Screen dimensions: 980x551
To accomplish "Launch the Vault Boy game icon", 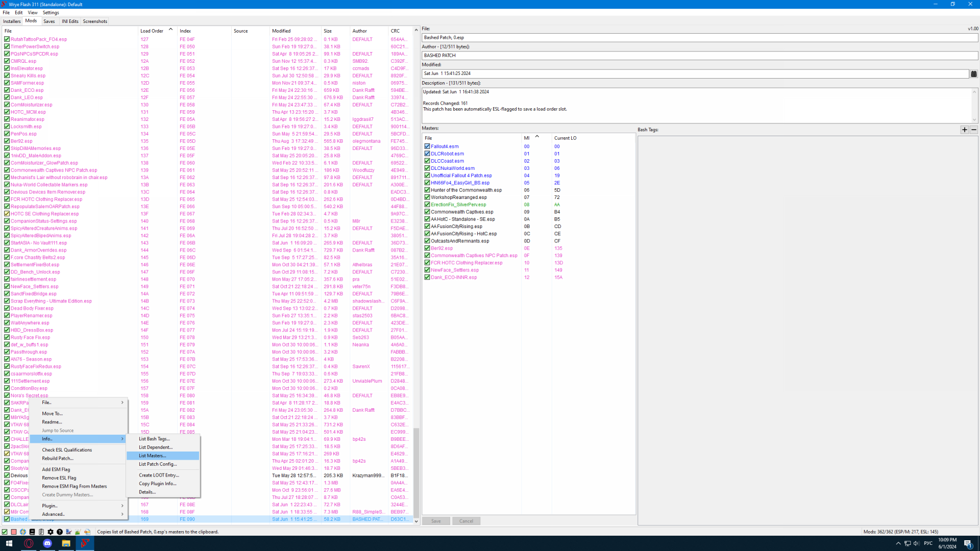I will [23, 532].
